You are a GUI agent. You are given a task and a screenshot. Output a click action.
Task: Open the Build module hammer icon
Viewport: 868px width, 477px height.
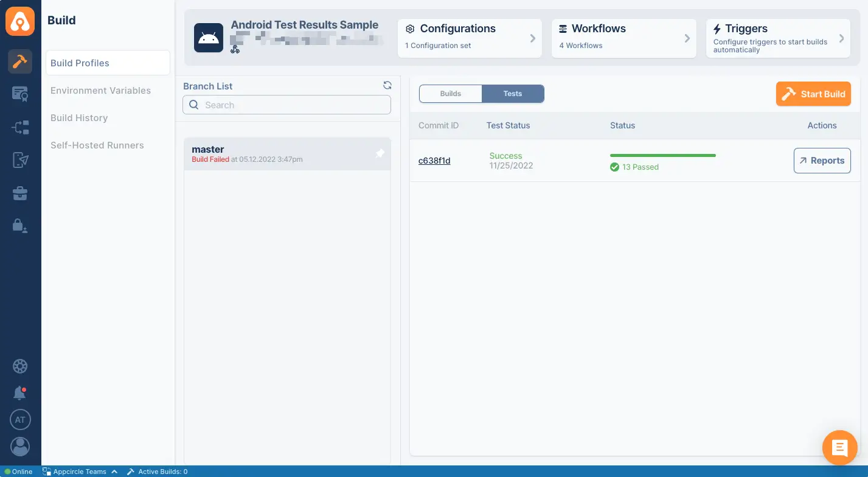[x=20, y=61]
